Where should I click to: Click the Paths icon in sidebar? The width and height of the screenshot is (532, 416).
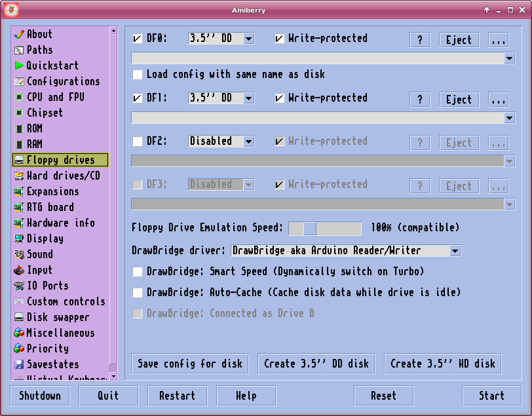click(19, 50)
